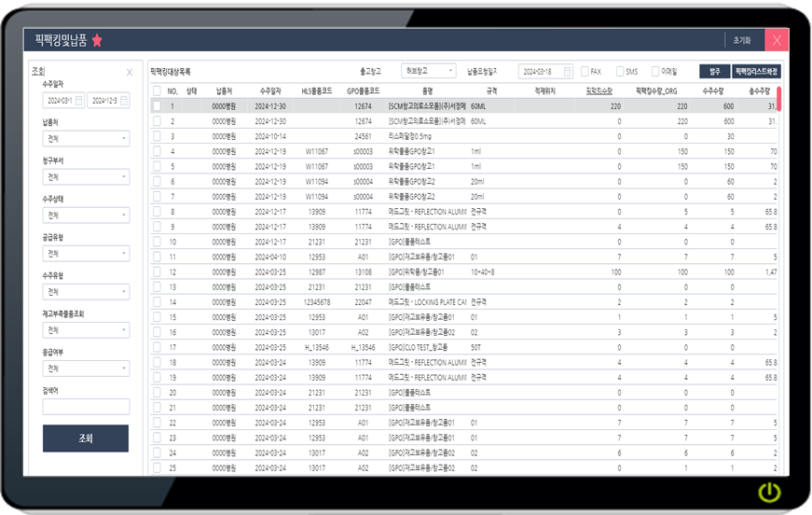Close the 픽패킹및납품 window
Image resolution: width=812 pixels, height=515 pixels.
click(x=777, y=40)
